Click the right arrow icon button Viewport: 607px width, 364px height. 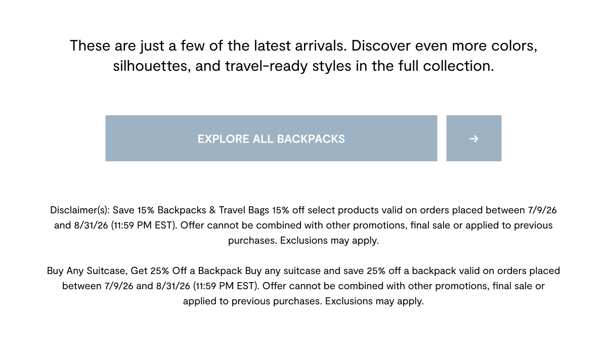point(474,139)
